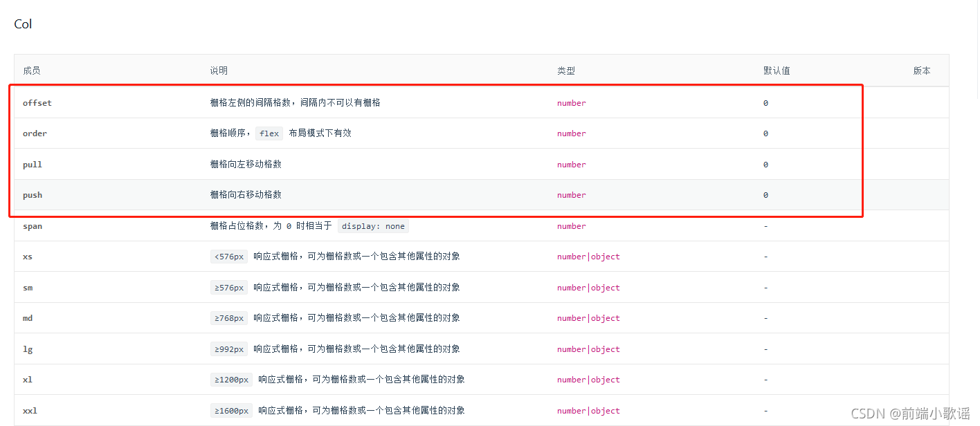Click the "number" type in offset row
This screenshot has height=426, width=980.
(x=571, y=102)
